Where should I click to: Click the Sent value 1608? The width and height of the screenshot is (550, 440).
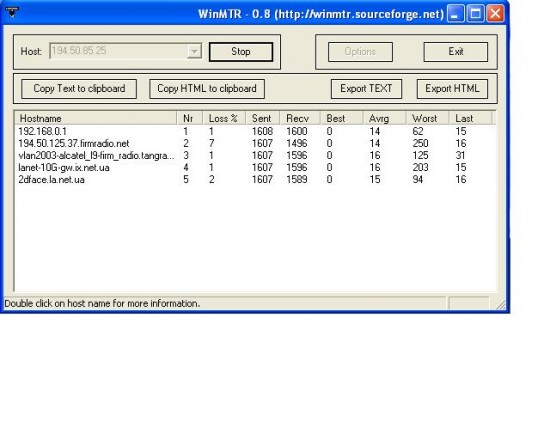(x=262, y=131)
